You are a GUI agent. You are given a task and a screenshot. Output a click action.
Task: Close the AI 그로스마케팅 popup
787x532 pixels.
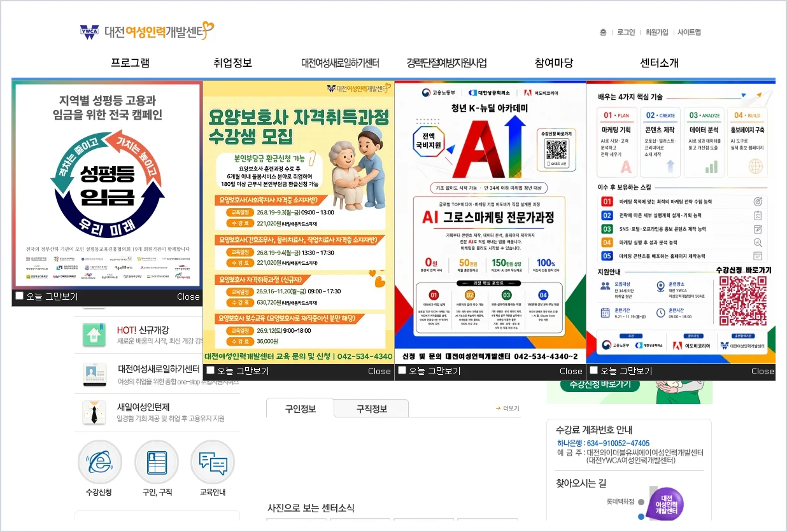coord(571,371)
